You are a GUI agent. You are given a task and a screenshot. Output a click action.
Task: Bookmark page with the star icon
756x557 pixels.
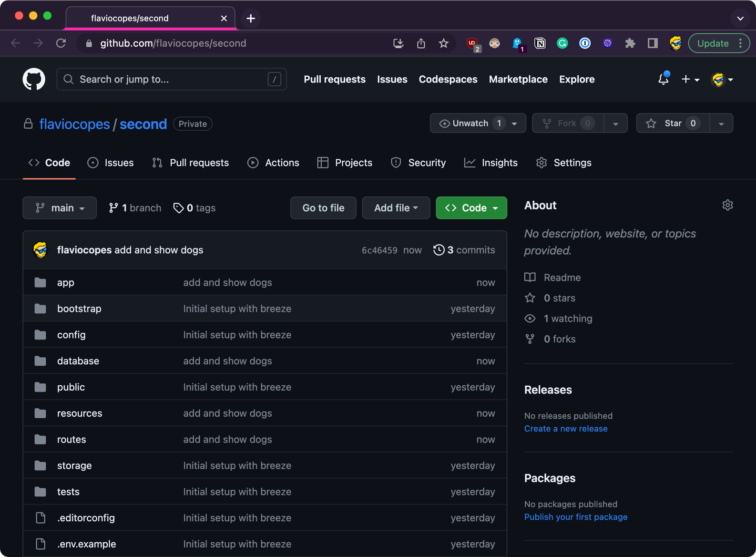click(x=443, y=43)
